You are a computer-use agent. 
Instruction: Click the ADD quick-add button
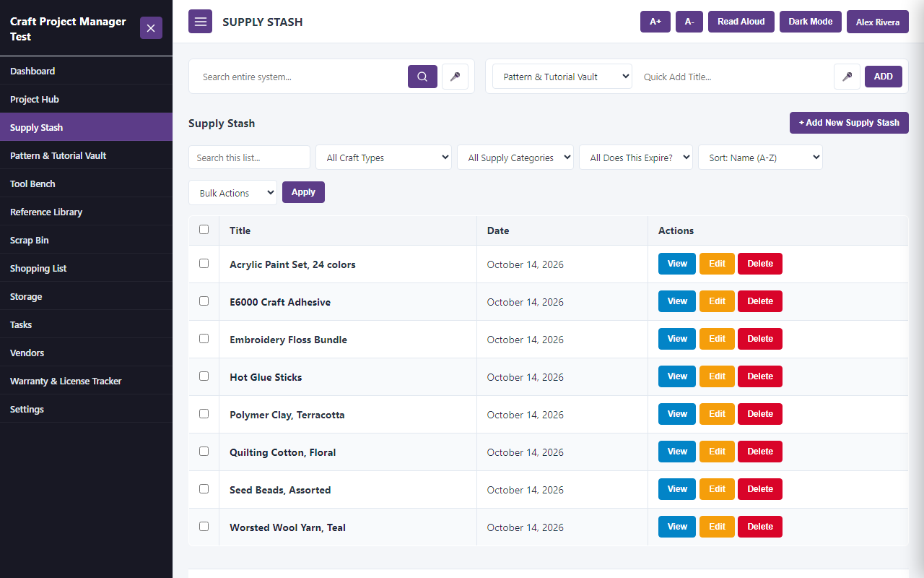[x=884, y=77]
